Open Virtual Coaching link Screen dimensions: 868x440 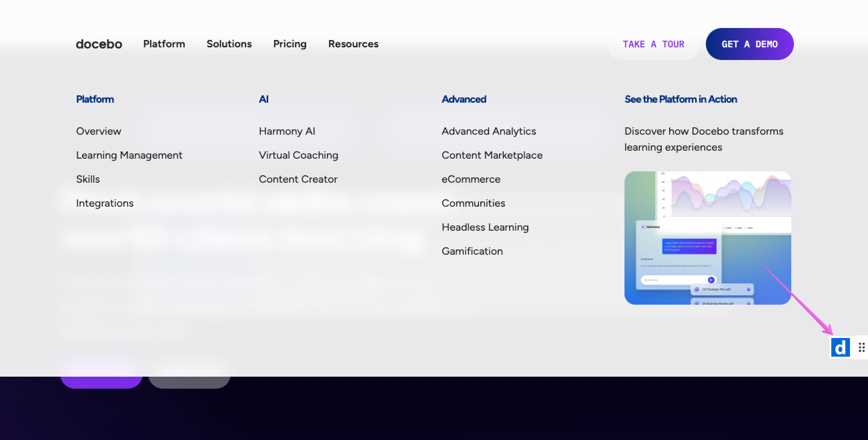(298, 155)
